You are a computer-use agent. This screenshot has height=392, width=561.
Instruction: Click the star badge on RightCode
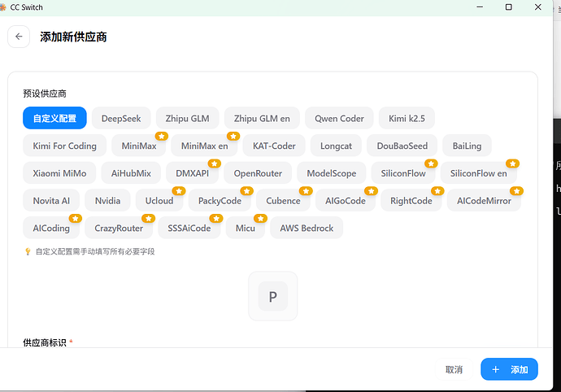click(437, 191)
